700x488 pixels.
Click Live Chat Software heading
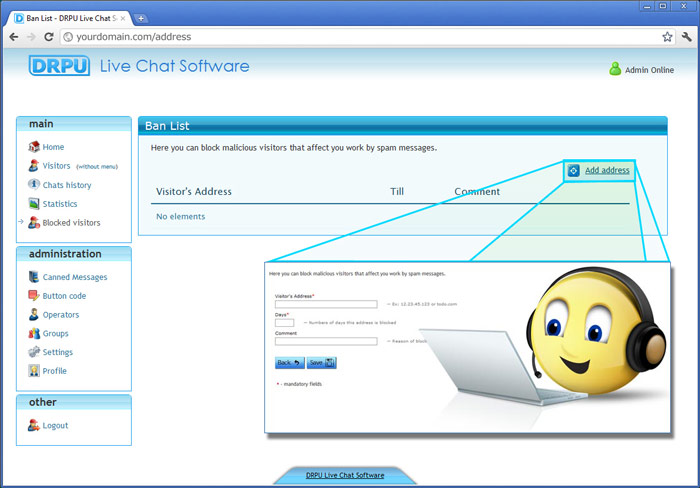(175, 66)
